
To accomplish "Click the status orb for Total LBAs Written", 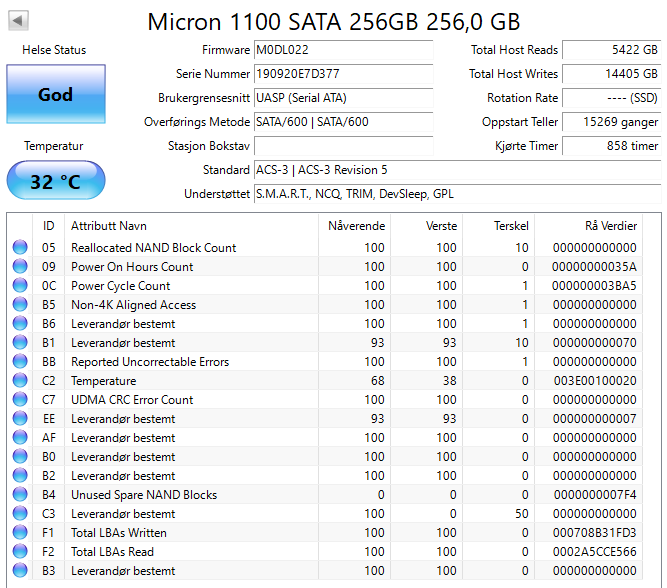I will tap(20, 532).
